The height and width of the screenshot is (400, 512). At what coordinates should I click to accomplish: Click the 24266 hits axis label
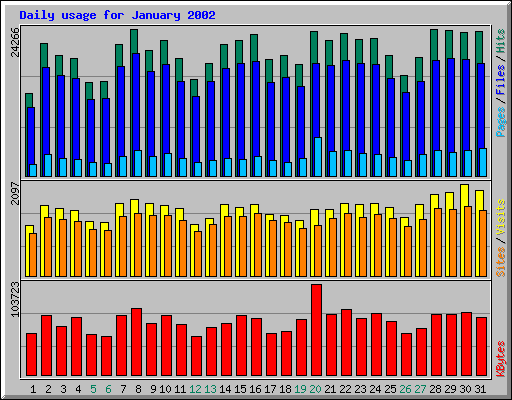15,42
